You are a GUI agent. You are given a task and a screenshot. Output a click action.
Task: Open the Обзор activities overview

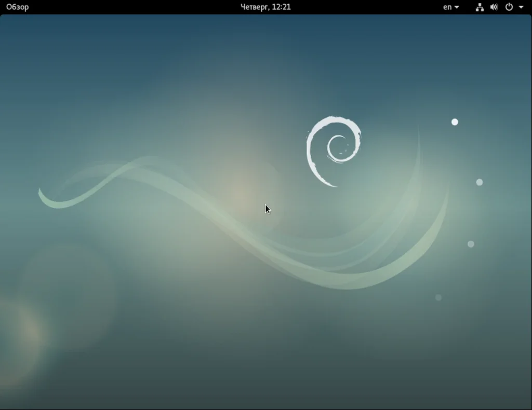(x=17, y=7)
